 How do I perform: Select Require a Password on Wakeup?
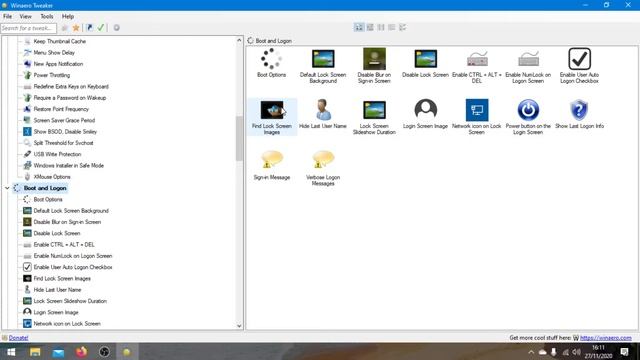[x=70, y=98]
